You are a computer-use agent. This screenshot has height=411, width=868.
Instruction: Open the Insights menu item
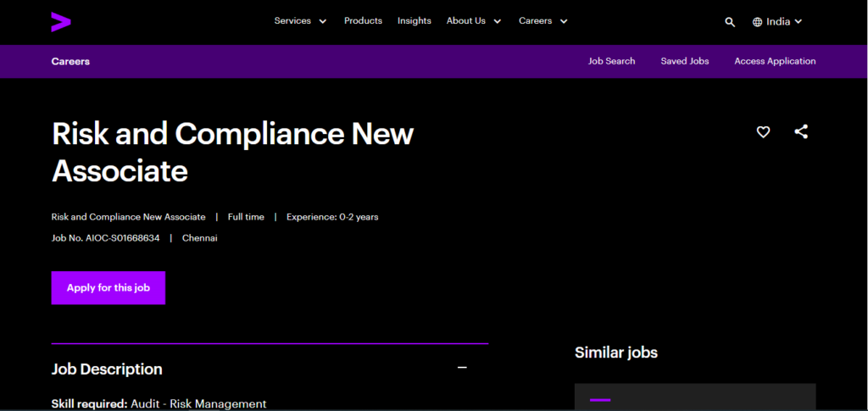[414, 21]
